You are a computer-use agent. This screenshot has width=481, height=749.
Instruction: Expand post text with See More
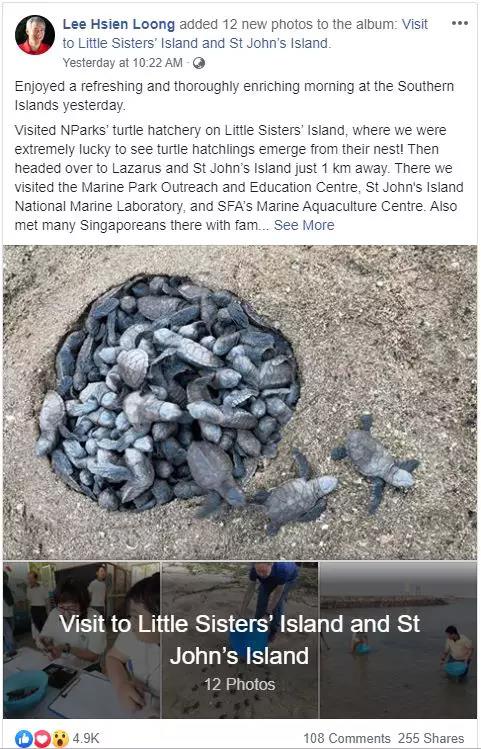pos(304,225)
